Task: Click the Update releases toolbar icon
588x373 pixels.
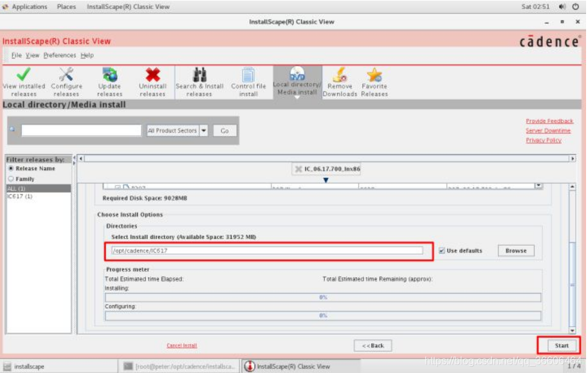Action: click(x=109, y=80)
